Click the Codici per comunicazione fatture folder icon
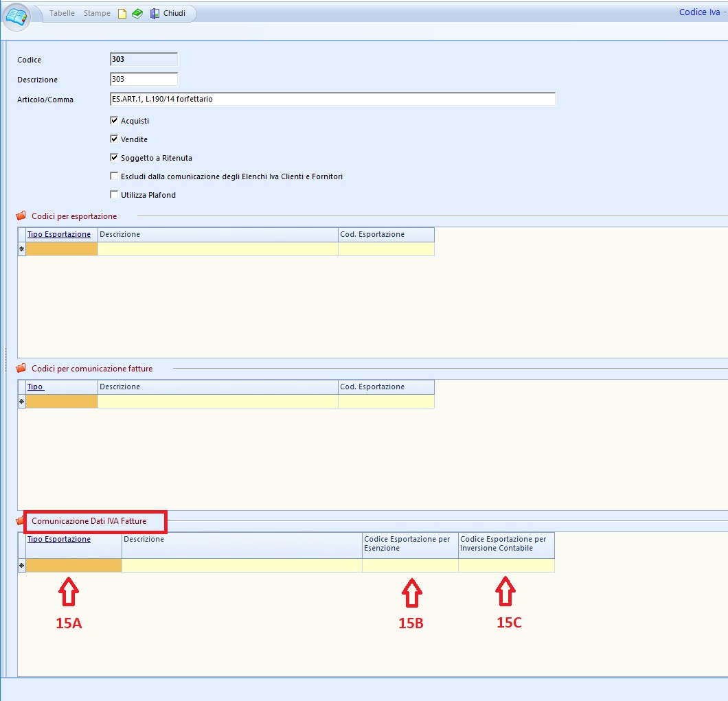This screenshot has width=728, height=701. point(21,369)
